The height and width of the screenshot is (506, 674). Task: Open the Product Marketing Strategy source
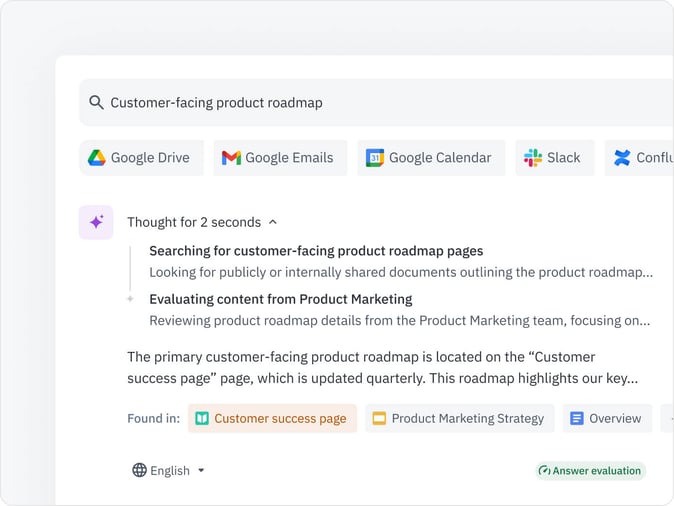[459, 418]
